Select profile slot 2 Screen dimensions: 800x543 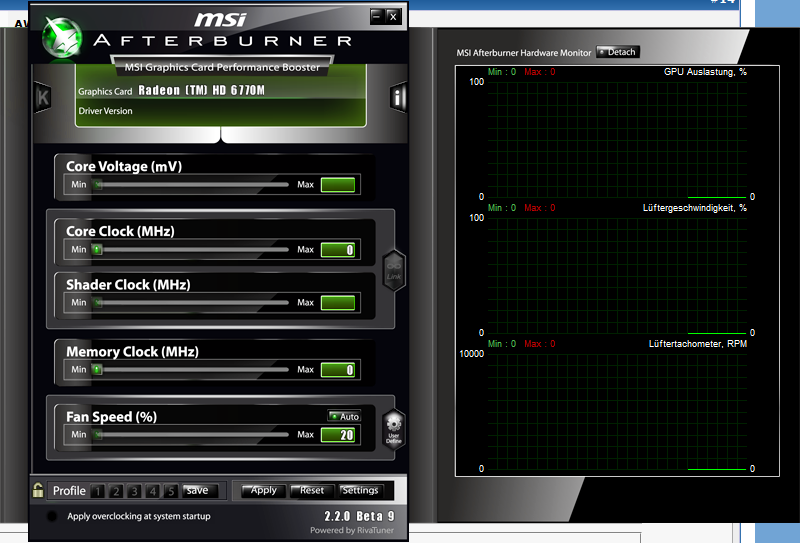tap(116, 491)
